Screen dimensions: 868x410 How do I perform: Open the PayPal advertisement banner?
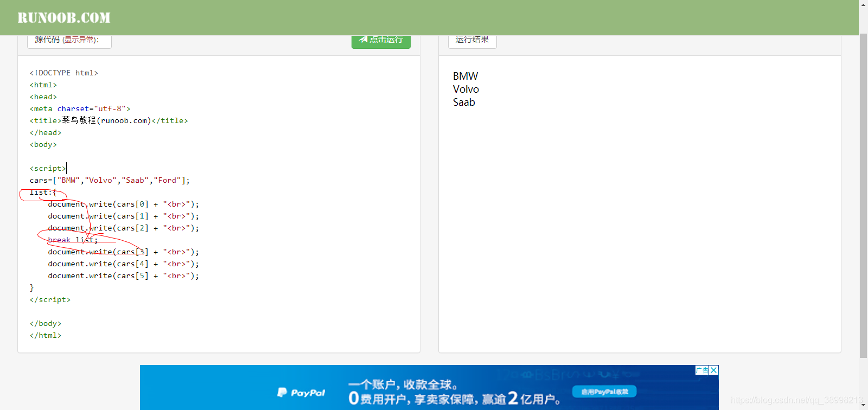(x=429, y=387)
